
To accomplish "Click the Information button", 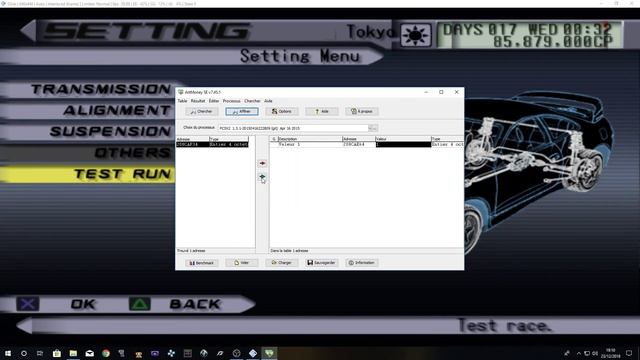I will [362, 263].
